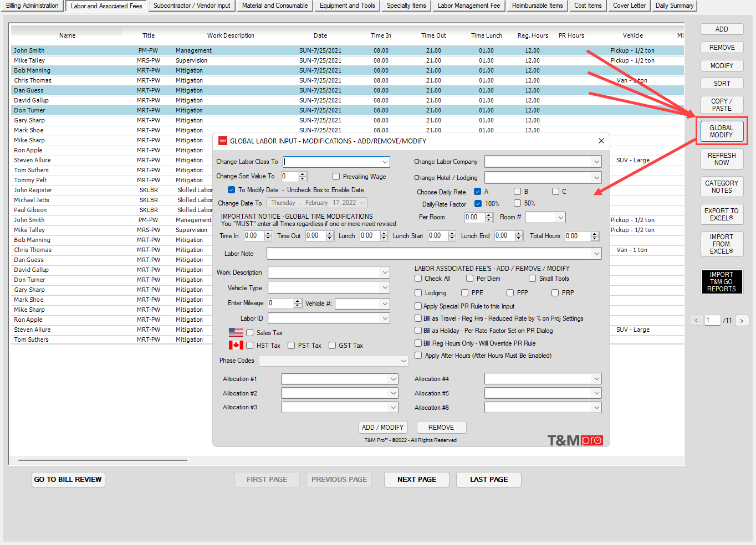Uncheck the To Modify Date checkbox
This screenshot has height=545, width=756.
[x=232, y=190]
